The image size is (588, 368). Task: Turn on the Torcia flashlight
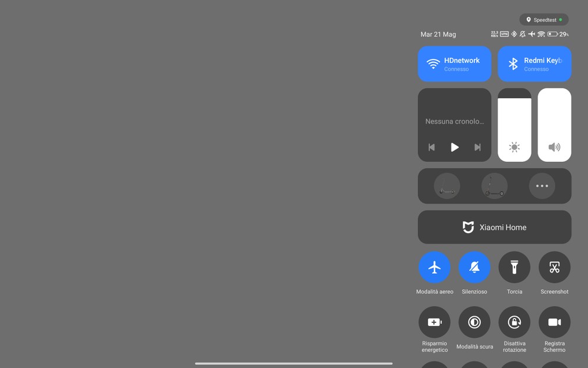[x=514, y=267]
